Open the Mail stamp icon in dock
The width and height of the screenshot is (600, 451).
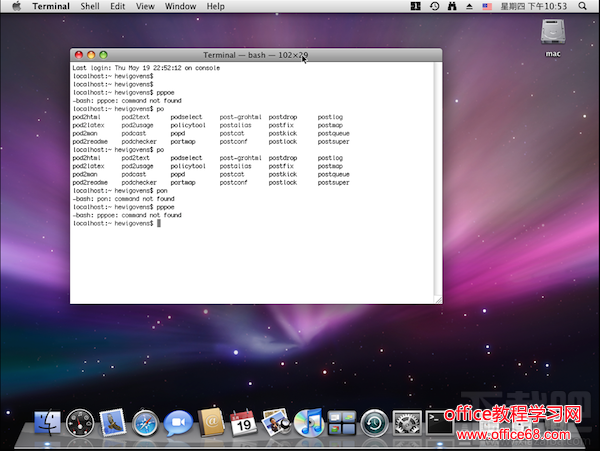point(112,423)
